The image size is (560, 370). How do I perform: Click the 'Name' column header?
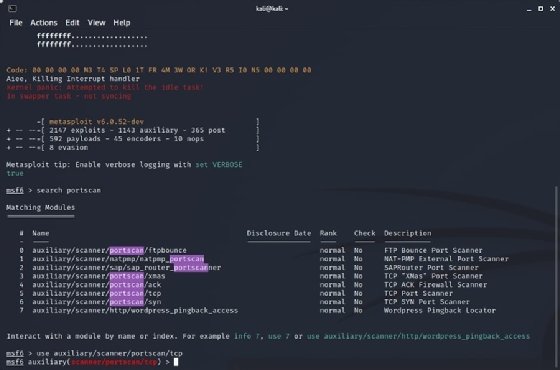coord(41,233)
